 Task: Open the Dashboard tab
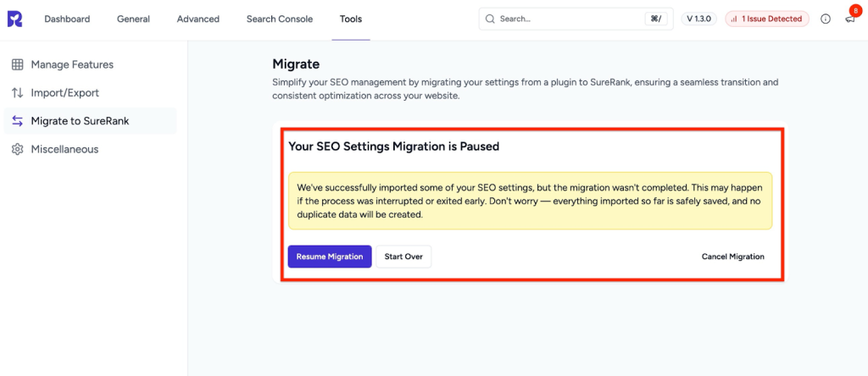(67, 19)
